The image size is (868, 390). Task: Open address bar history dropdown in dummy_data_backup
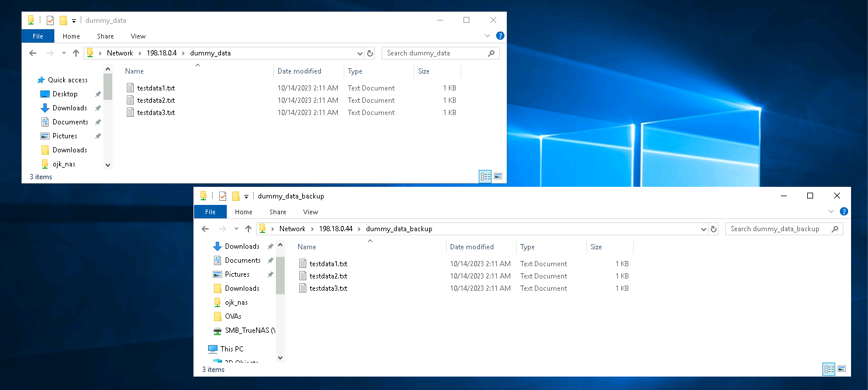703,229
